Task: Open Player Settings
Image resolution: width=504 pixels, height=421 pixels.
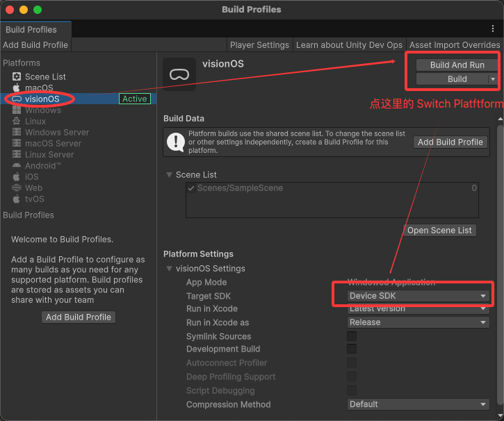Action: (x=259, y=45)
